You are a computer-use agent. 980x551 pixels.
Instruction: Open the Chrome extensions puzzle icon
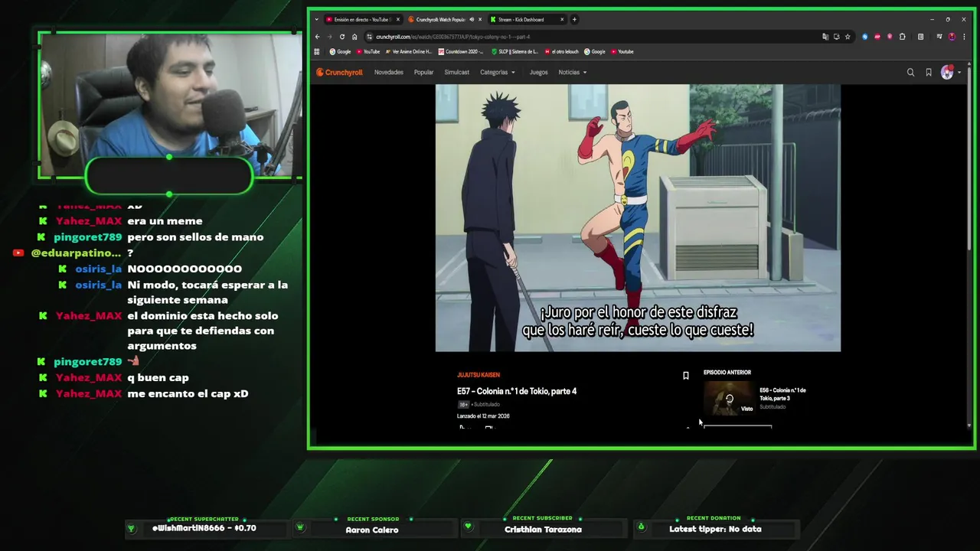903,37
